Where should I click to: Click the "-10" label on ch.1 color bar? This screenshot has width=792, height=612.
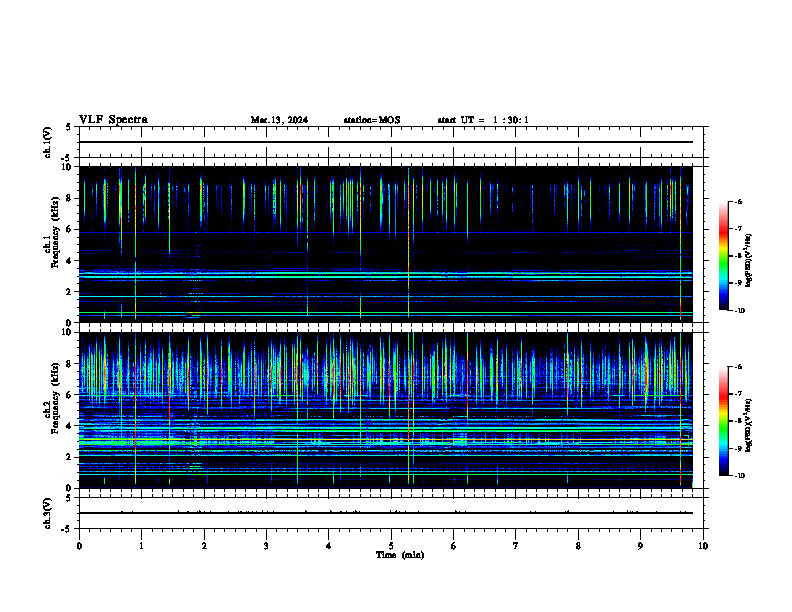point(739,311)
